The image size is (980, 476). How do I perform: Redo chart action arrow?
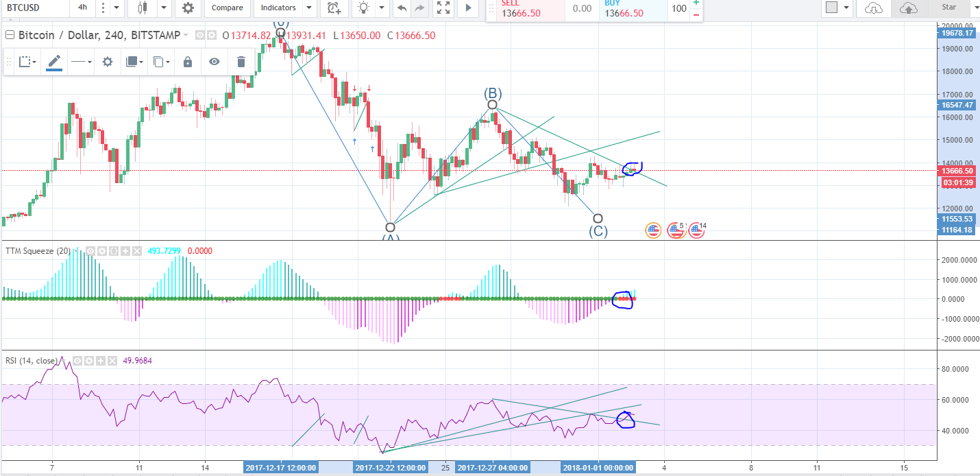(x=419, y=8)
